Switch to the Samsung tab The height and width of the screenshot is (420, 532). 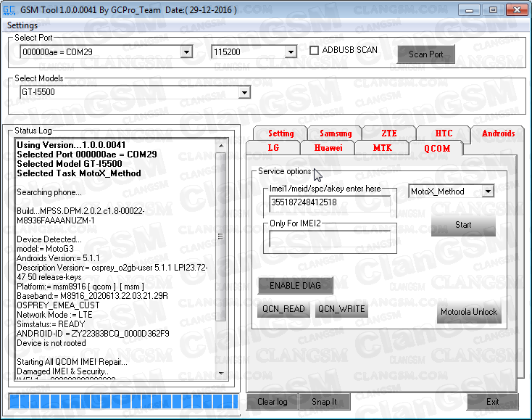point(335,133)
